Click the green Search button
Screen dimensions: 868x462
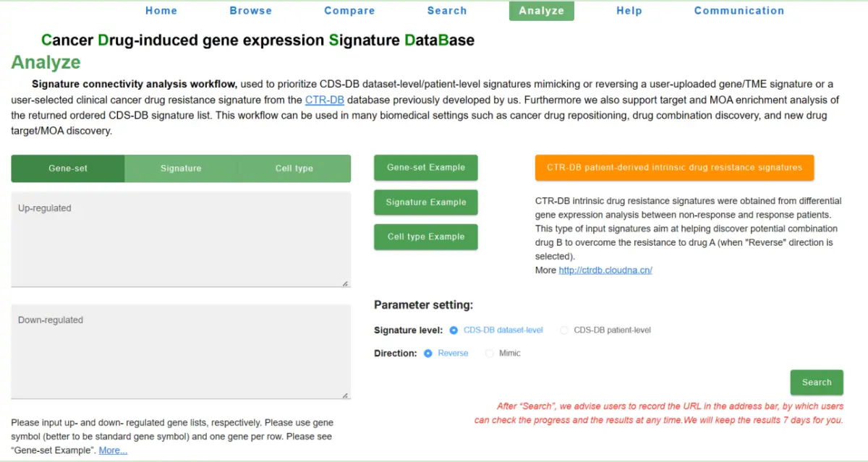tap(817, 382)
